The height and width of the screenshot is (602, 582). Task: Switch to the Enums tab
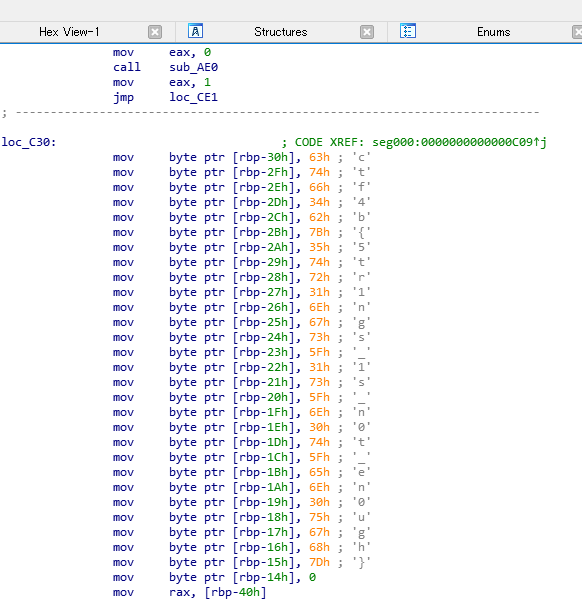493,32
